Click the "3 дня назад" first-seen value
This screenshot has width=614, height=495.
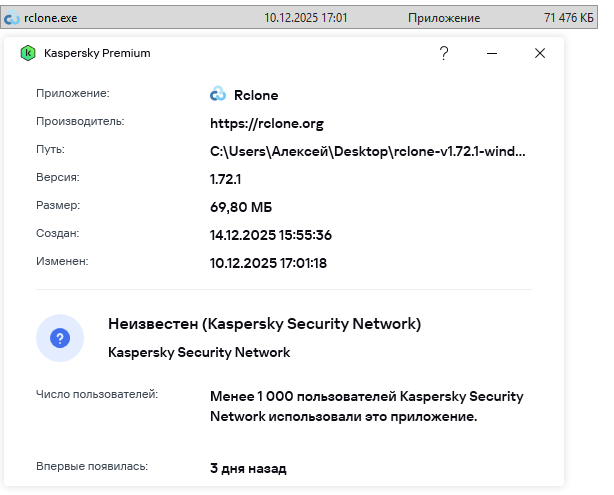(248, 468)
